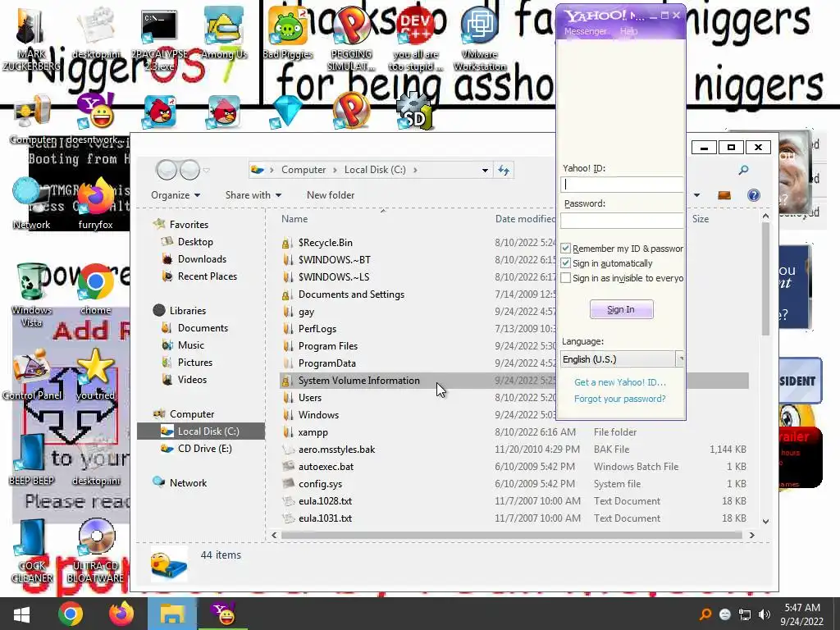Select the Control Panel desktop icon
Image resolution: width=840 pixels, height=630 pixels.
pyautogui.click(x=32, y=375)
